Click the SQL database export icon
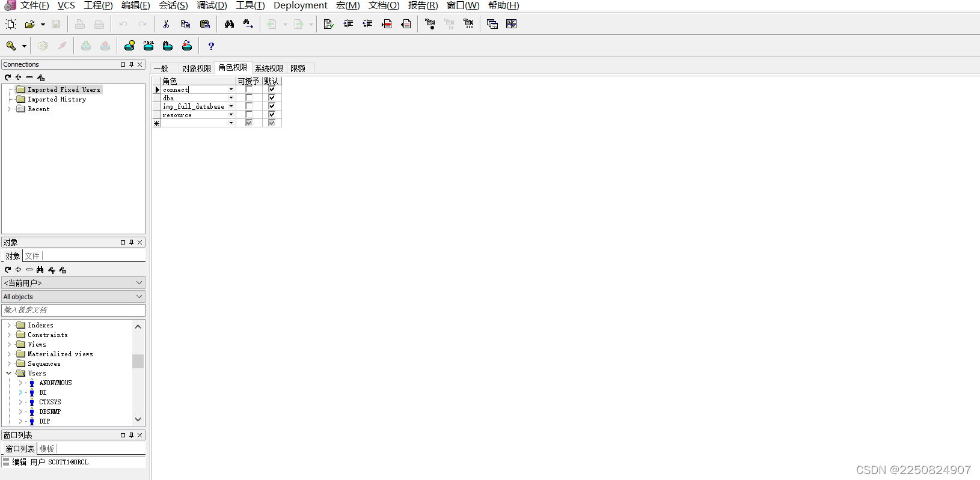Screen dimensions: 980x480 [149, 46]
